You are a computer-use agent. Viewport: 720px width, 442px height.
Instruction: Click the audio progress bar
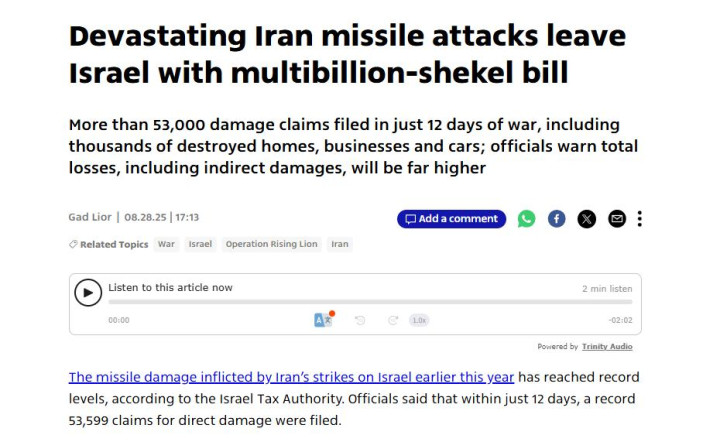click(370, 301)
